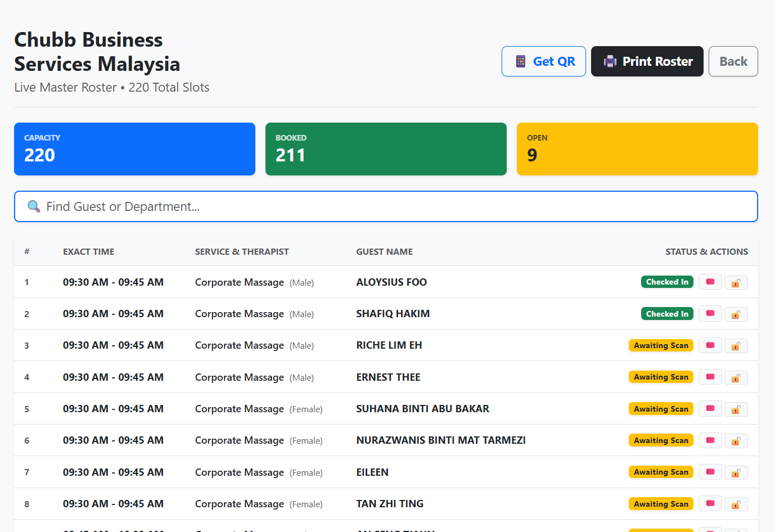Click the unlock icon for ERNEST THEE
This screenshot has height=532, width=775.
coord(736,378)
